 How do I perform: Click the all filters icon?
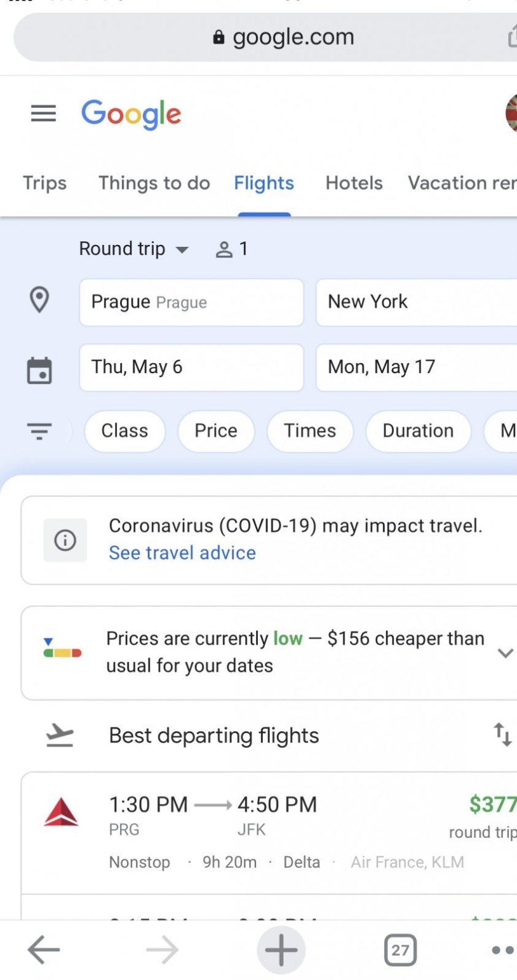[39, 430]
